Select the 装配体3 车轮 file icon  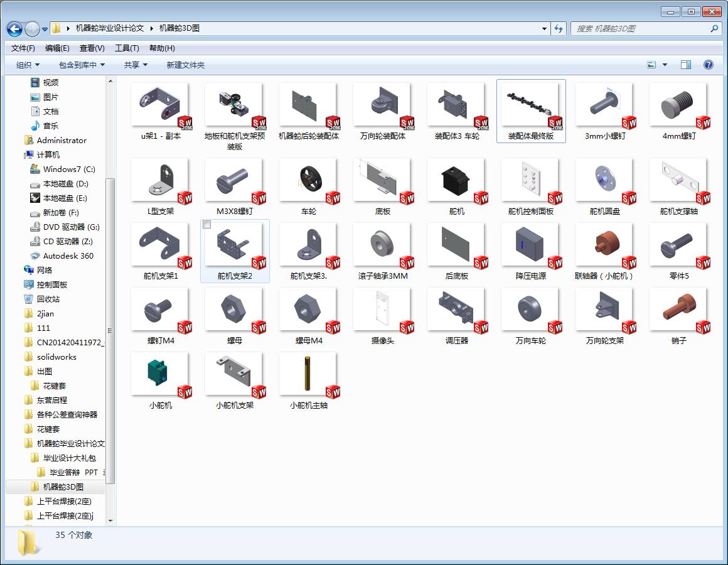(x=457, y=111)
